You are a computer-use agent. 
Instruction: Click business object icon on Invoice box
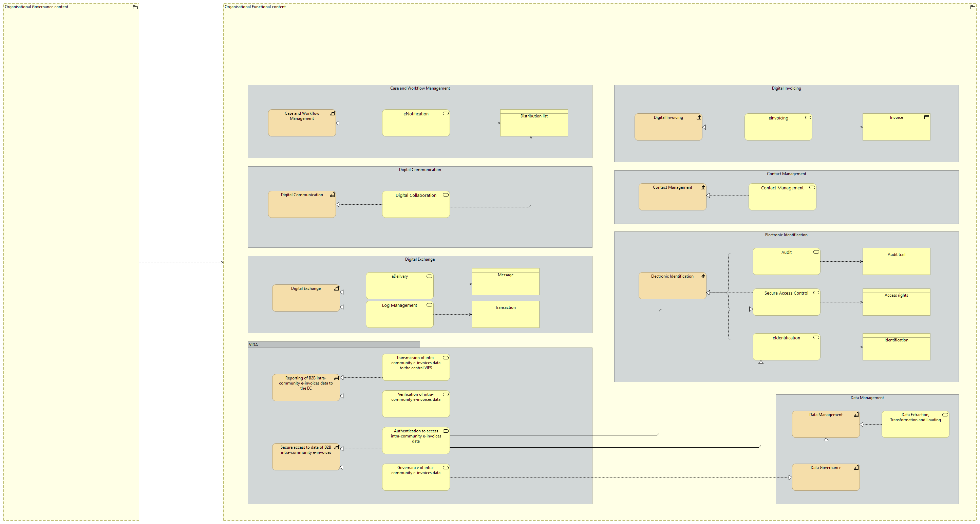(x=926, y=117)
